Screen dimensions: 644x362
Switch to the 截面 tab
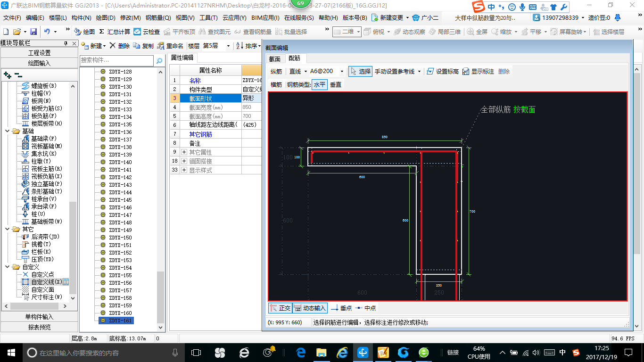coord(275,59)
